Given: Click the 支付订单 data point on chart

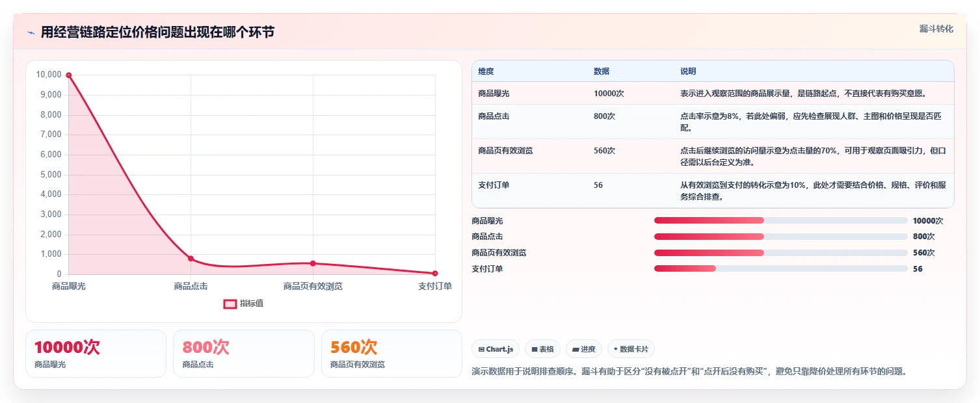Looking at the screenshot, I should click(435, 274).
